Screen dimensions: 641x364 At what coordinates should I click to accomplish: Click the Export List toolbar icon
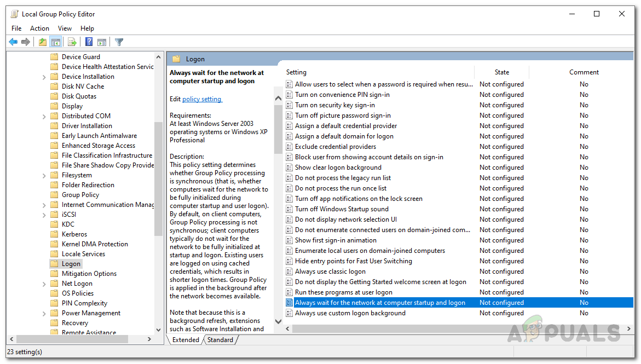pos(72,42)
